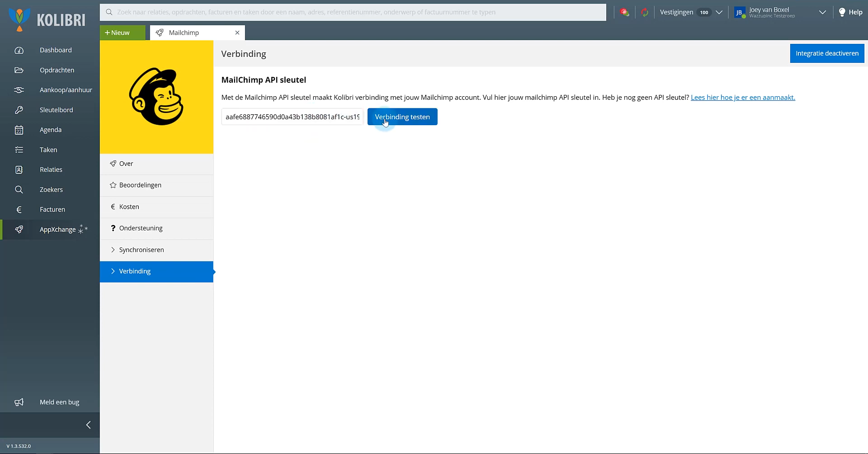The width and height of the screenshot is (868, 454).
Task: Click the red chat notification icon
Action: (x=625, y=12)
